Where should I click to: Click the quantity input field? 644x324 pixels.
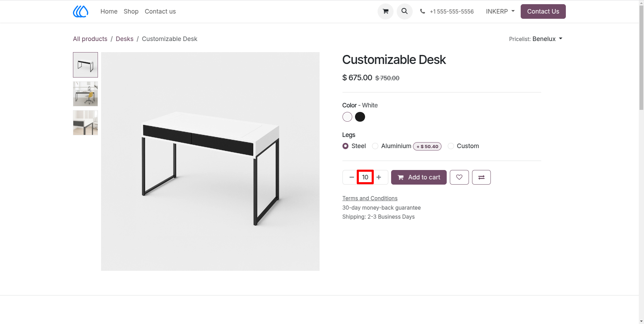point(365,177)
